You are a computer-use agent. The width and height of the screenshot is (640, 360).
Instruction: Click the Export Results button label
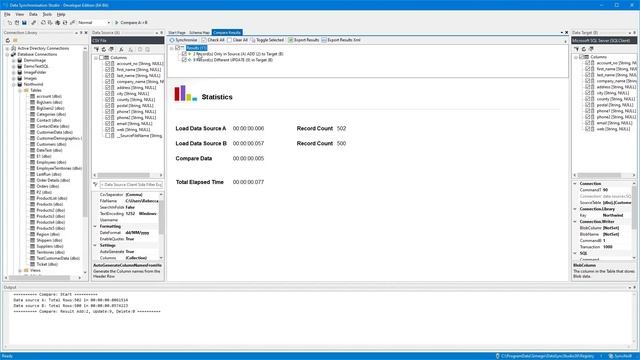(x=307, y=40)
